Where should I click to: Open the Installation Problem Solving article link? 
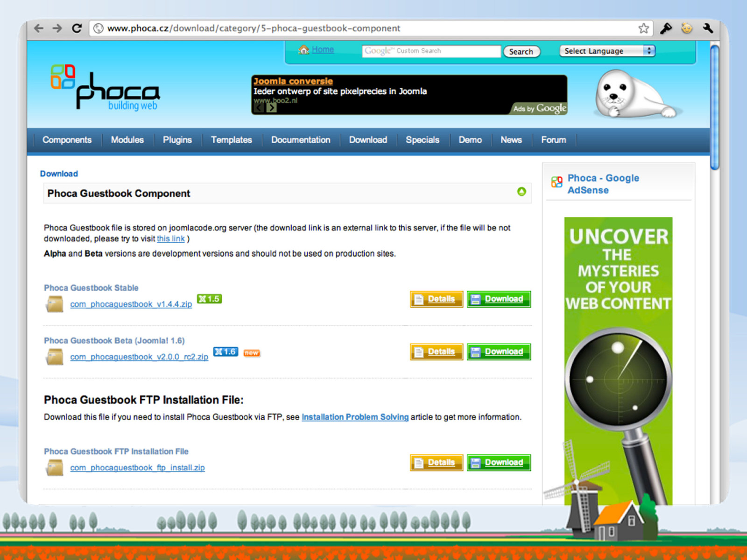tap(355, 417)
